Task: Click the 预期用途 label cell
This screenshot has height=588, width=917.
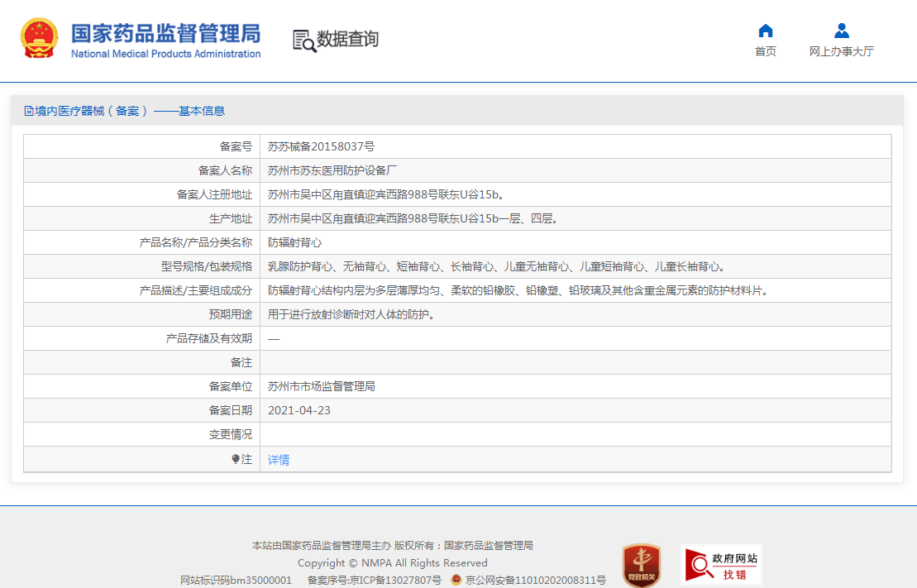Action: pos(141,314)
